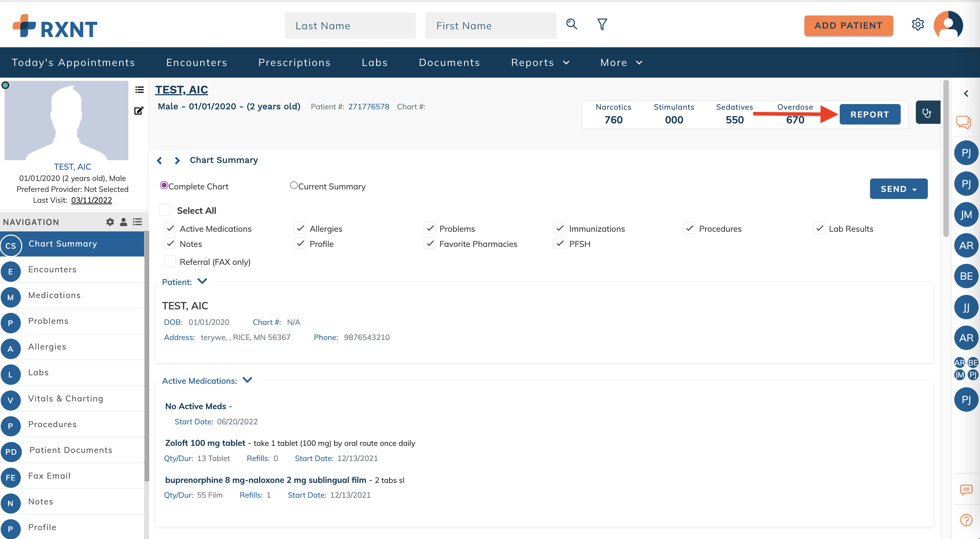Open the help question mark icon
980x539 pixels.
[x=966, y=520]
